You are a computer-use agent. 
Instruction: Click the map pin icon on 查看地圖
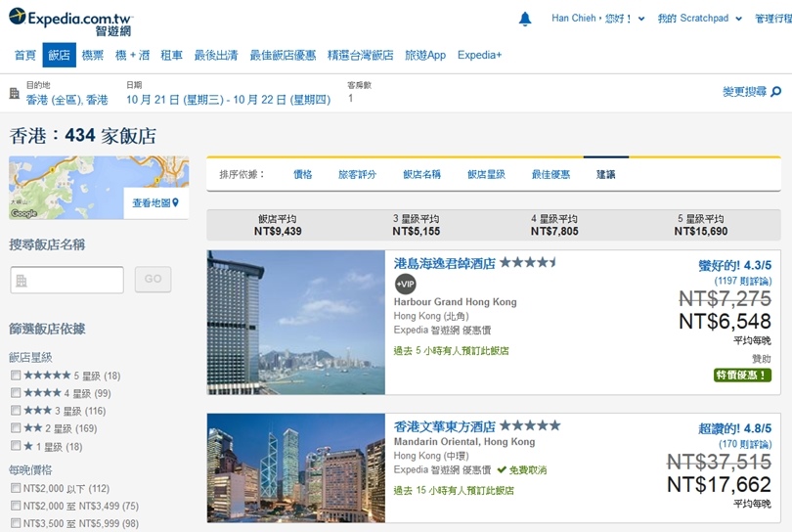pos(175,202)
